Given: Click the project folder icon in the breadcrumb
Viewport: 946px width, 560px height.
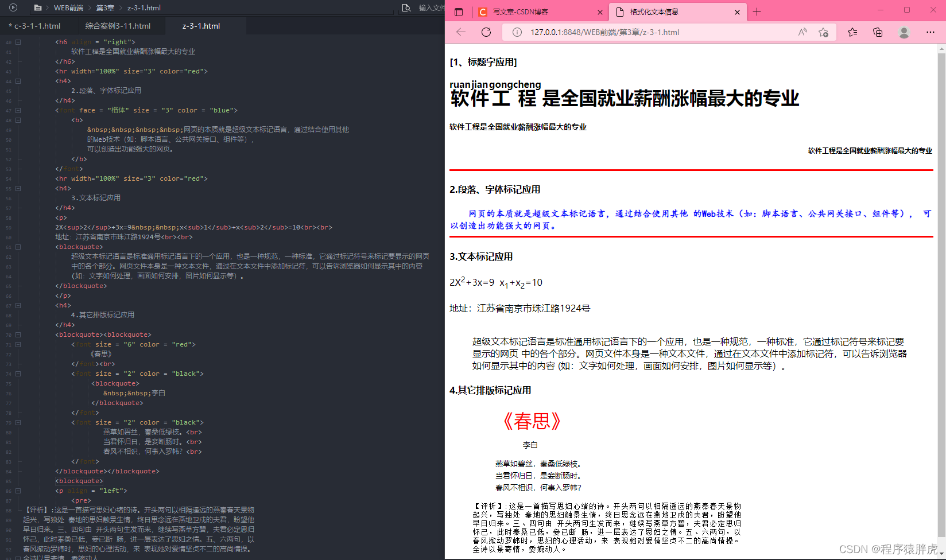Looking at the screenshot, I should coord(38,8).
